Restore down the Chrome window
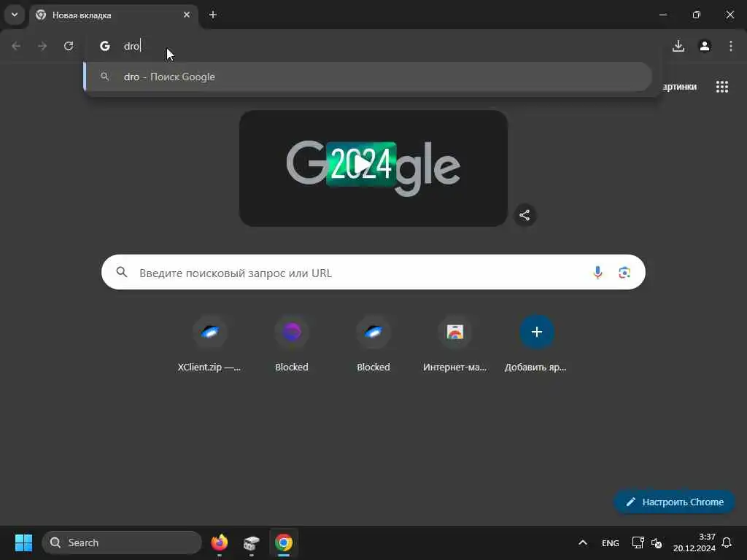 (697, 15)
